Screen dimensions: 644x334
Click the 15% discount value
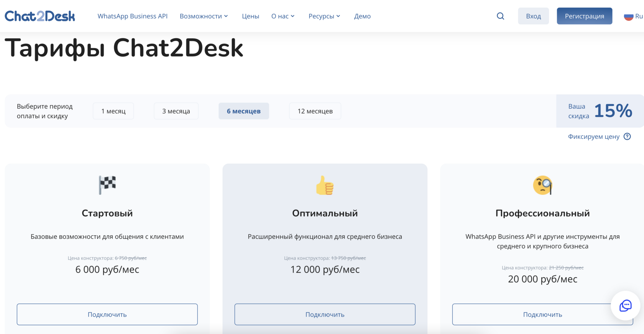pos(613,111)
